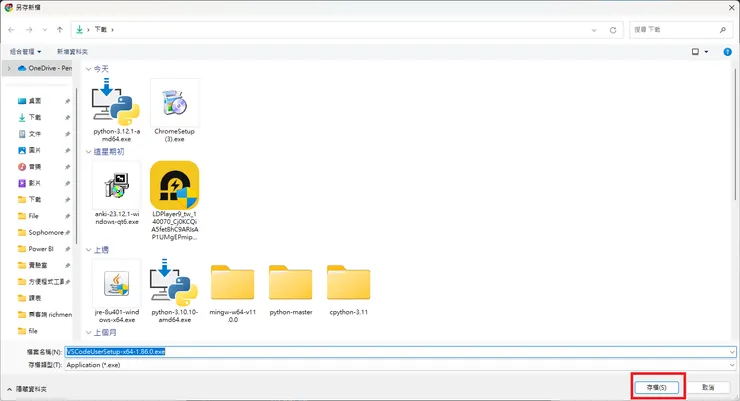This screenshot has width=740, height=401.
Task: Click the 存檔(S) save button
Action: coord(656,387)
